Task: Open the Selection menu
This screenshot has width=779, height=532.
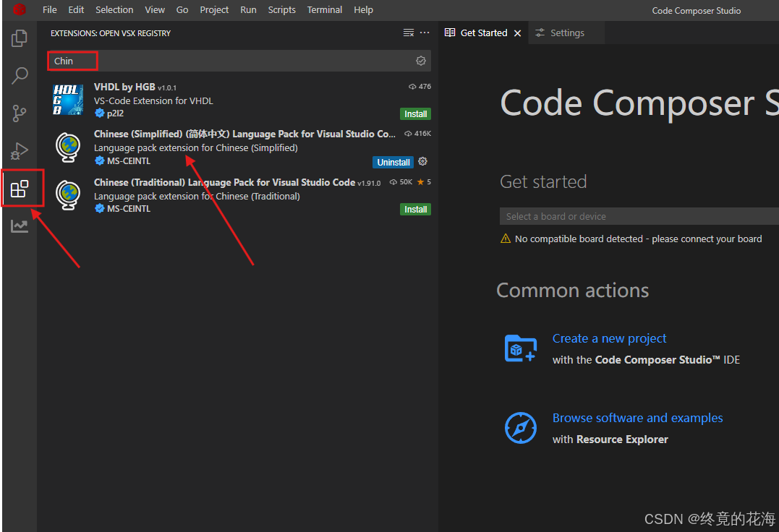Action: click(114, 10)
